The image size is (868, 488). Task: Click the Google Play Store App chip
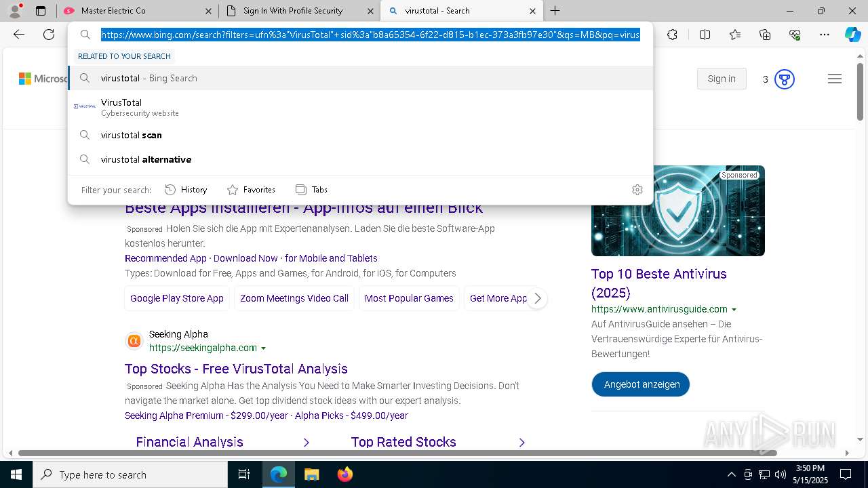coord(177,298)
